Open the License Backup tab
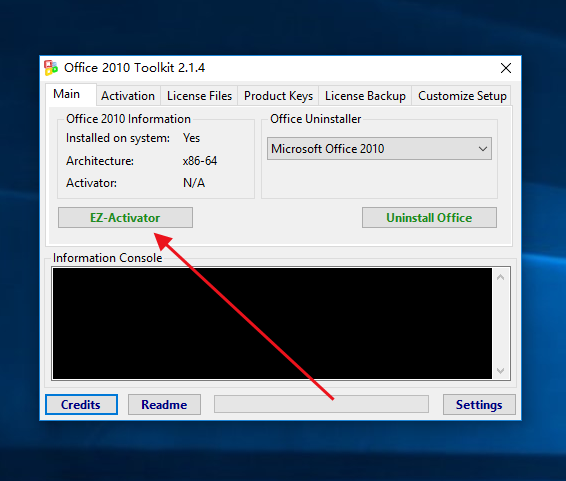566x481 pixels. click(x=365, y=96)
